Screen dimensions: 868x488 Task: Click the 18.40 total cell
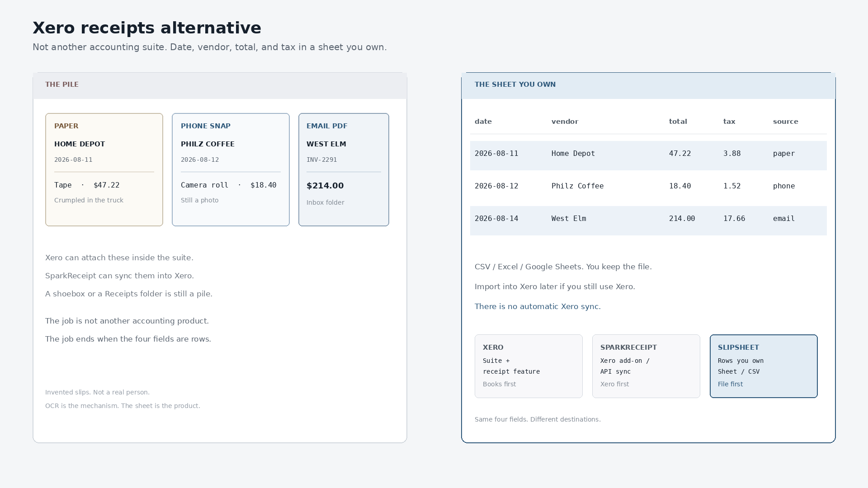click(x=680, y=186)
